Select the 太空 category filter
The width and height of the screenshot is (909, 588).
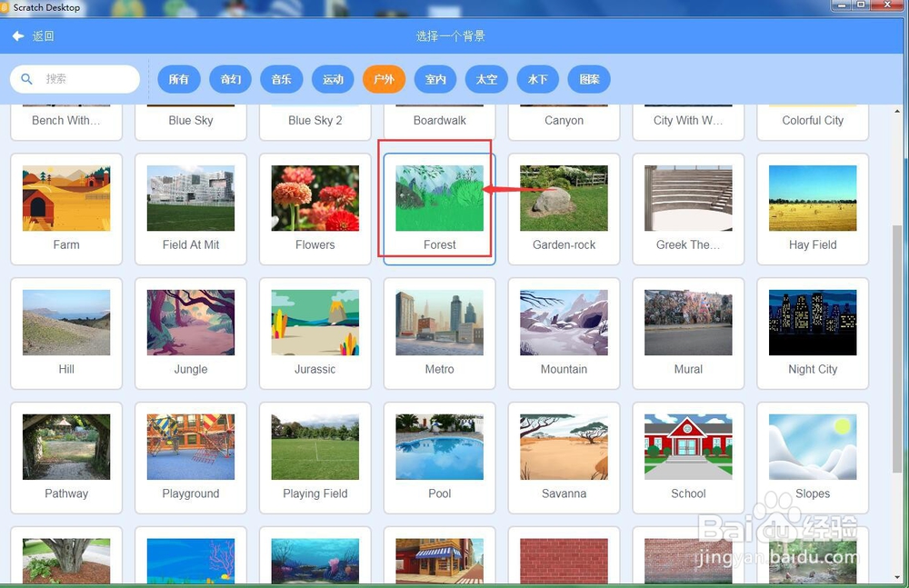tap(486, 79)
